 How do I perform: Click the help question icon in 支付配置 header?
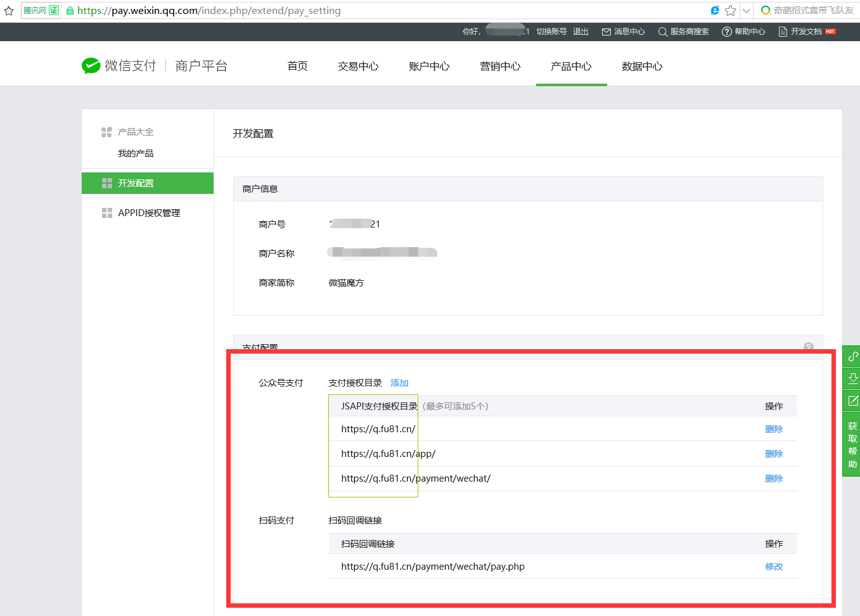coord(809,347)
